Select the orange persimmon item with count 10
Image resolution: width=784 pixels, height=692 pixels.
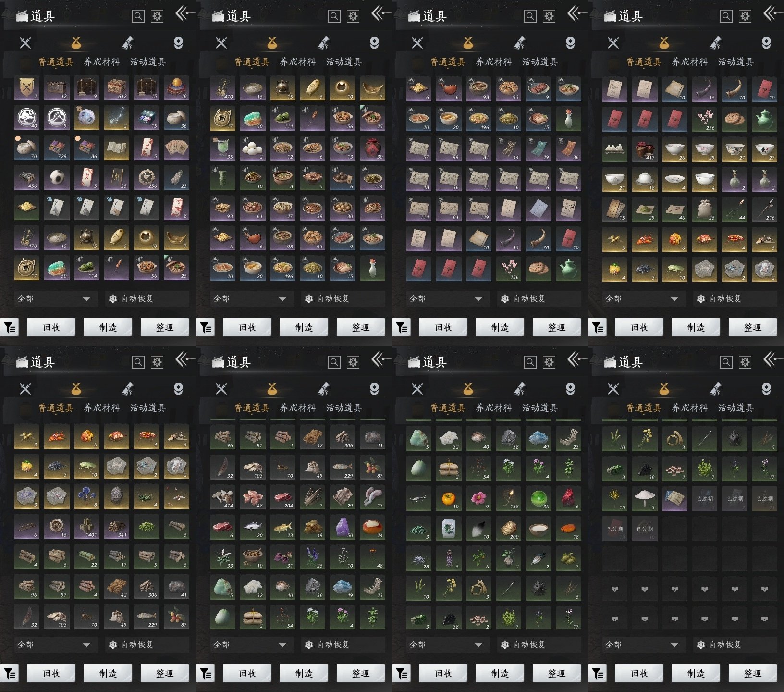coord(449,499)
